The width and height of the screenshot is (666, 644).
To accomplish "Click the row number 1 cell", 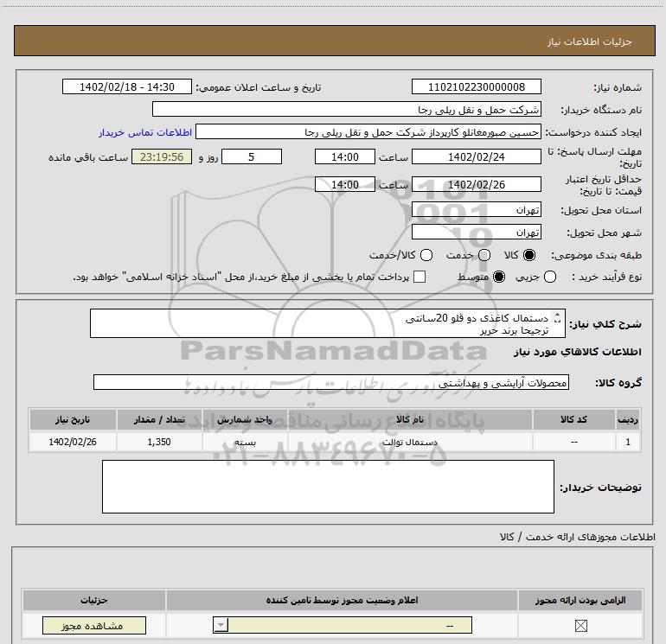I will (628, 442).
